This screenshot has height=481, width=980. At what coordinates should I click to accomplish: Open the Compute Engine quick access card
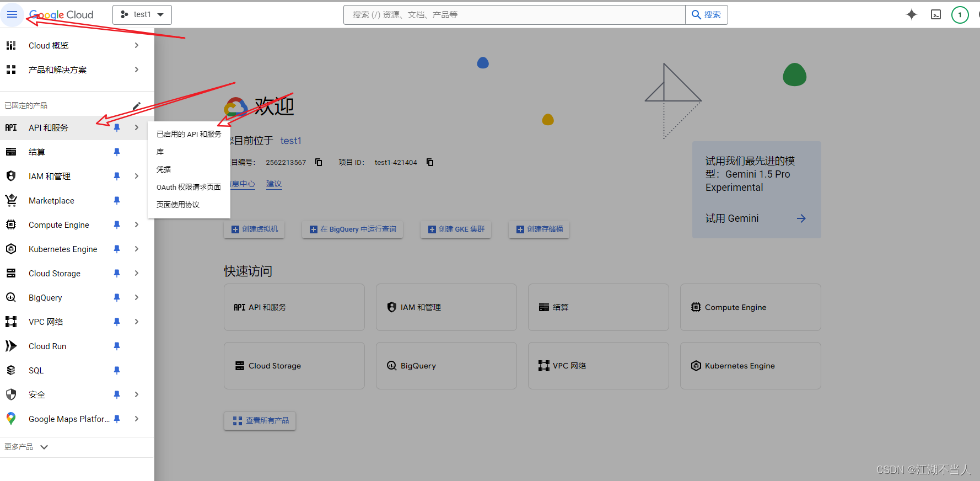(x=751, y=307)
